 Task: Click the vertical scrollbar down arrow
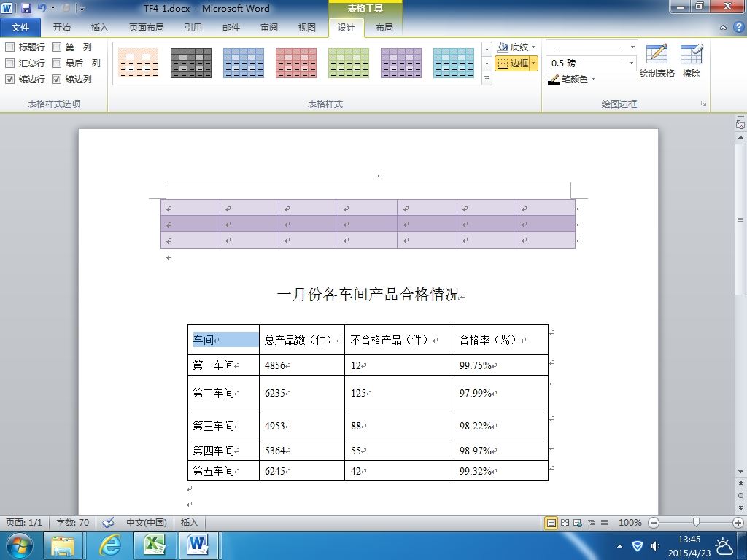pos(740,472)
